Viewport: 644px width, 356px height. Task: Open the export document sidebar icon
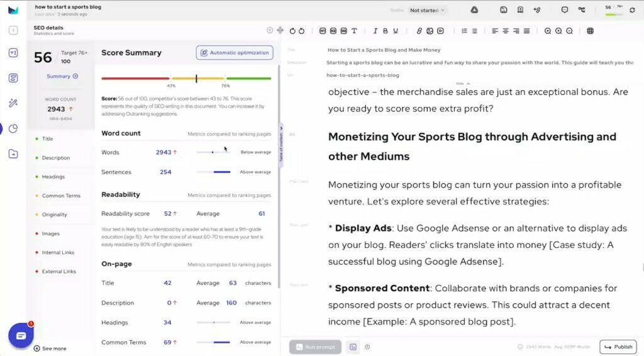(13, 154)
